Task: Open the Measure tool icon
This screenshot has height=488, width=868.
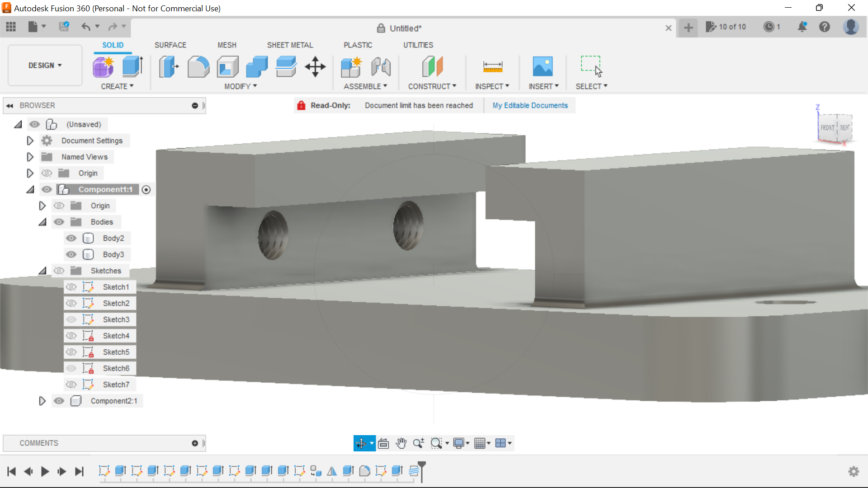Action: 492,67
